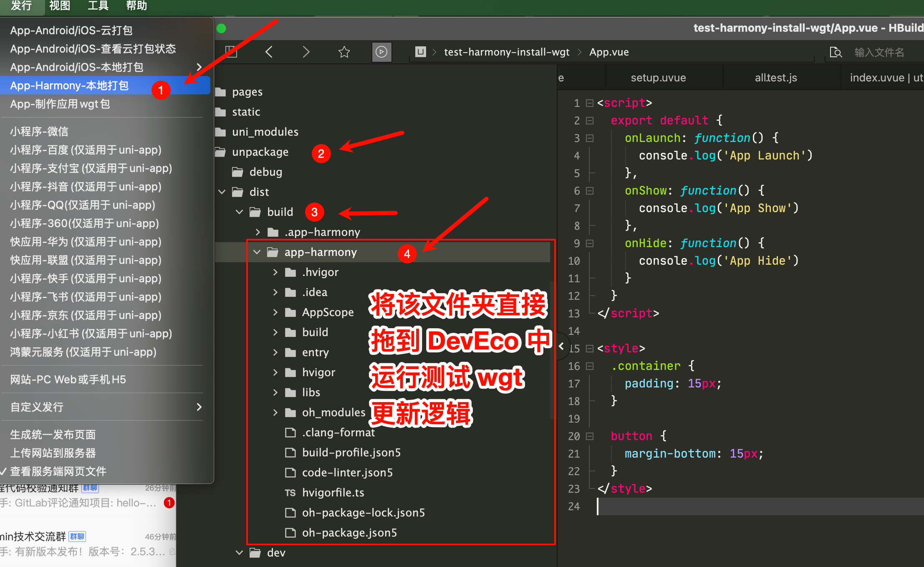Open oh-package.json5 file in tree
This screenshot has width=924, height=567.
click(349, 533)
